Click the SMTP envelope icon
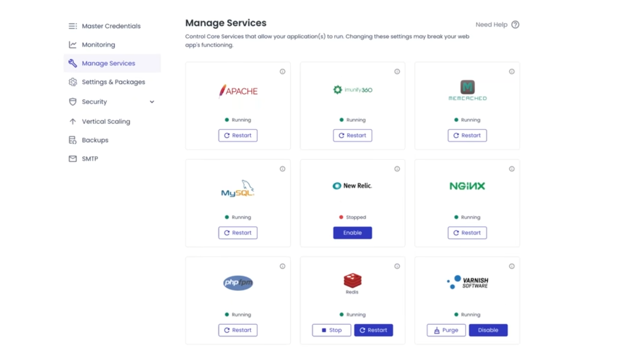Viewport: 644px width, 362px height. tap(72, 159)
